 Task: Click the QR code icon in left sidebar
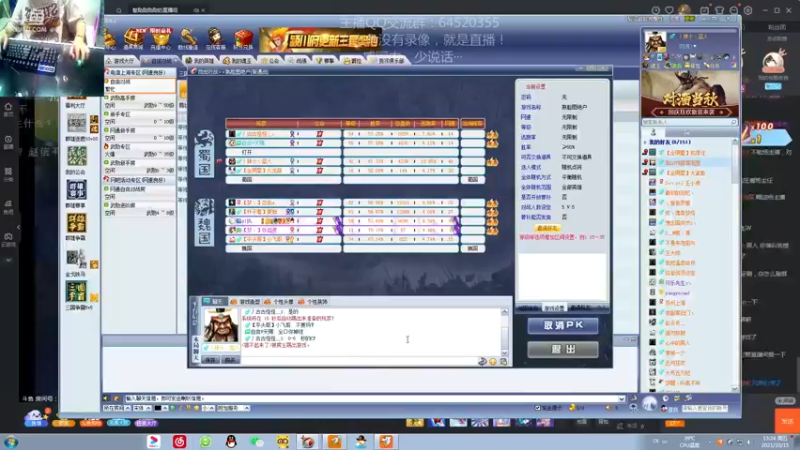click(x=77, y=123)
